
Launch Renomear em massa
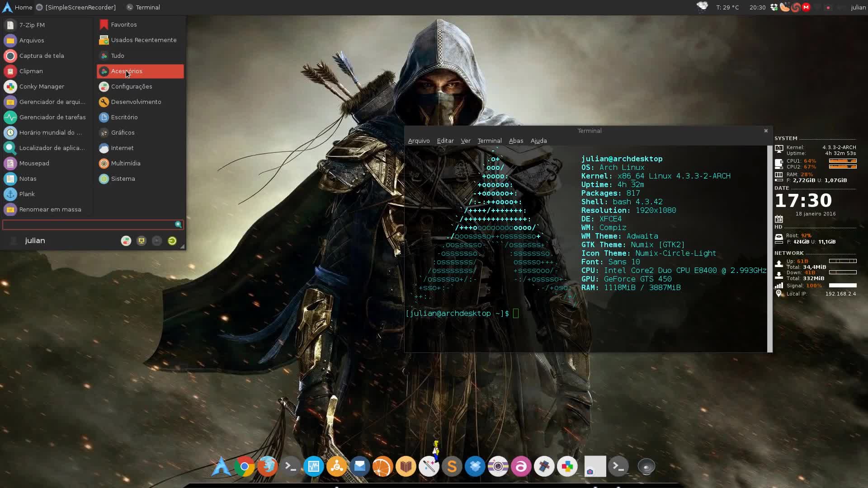pyautogui.click(x=47, y=209)
